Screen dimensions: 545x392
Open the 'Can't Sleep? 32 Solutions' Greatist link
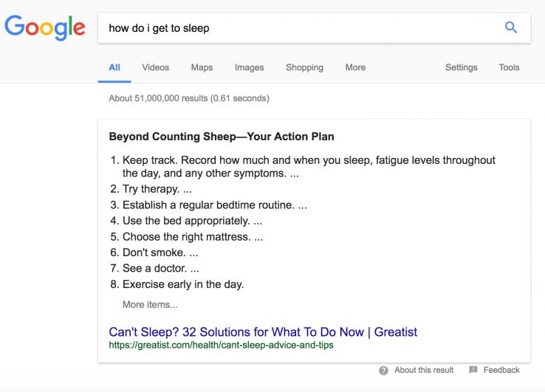[x=263, y=331]
